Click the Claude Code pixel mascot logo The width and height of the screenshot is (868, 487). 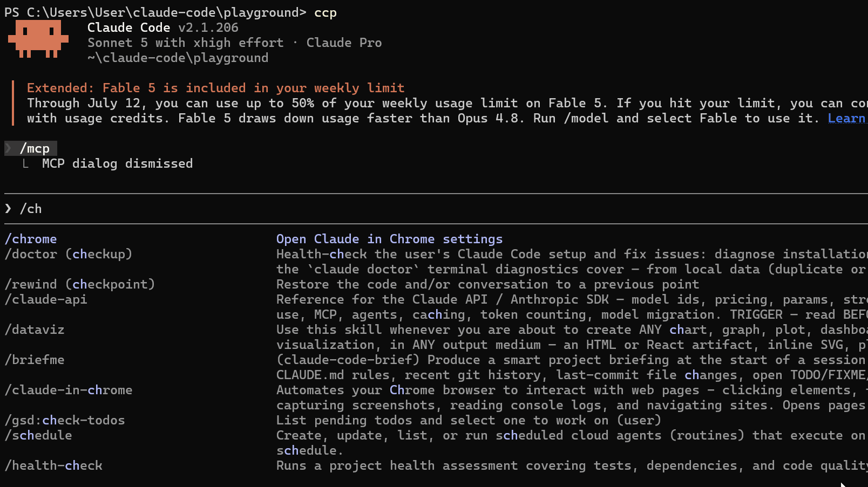(x=38, y=39)
